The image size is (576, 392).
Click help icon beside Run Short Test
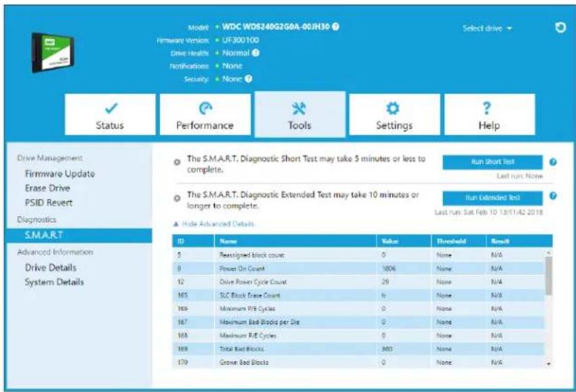point(553,162)
